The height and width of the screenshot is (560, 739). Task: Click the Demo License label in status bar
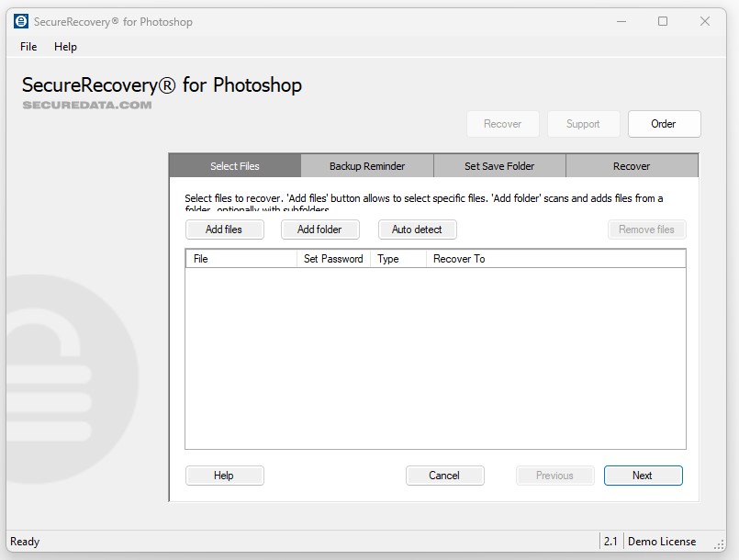(x=662, y=541)
